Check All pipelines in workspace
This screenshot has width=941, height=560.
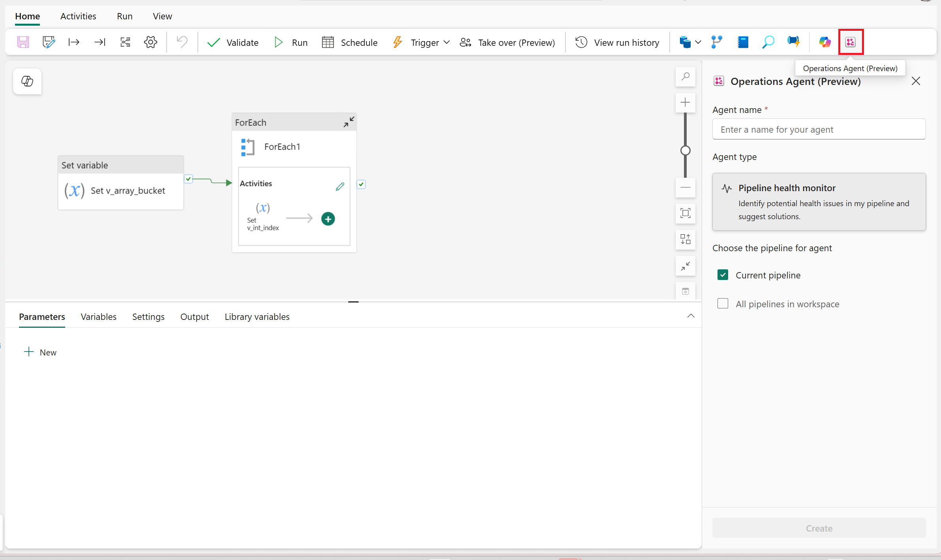[723, 304]
